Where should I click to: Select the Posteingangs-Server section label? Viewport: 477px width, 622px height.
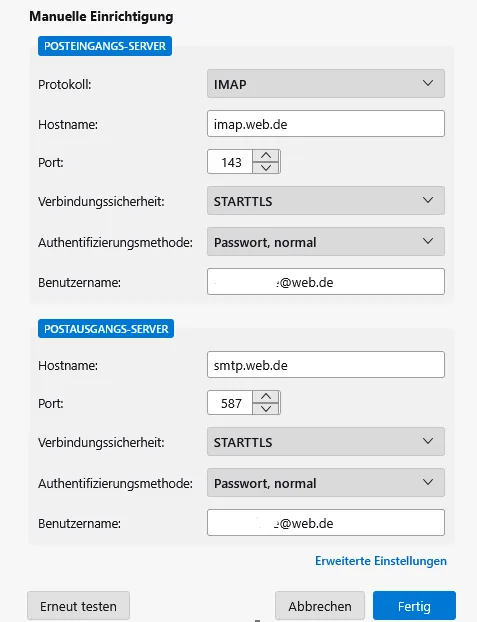click(105, 46)
